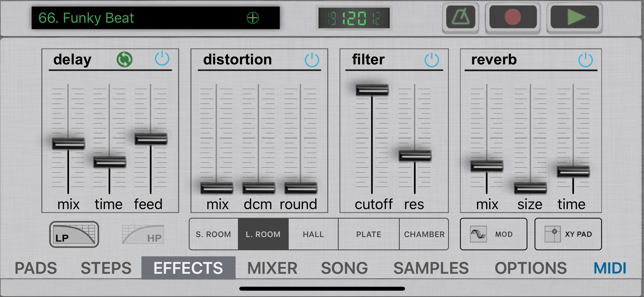Select the HP high-pass filter icon
This screenshot has height=297, width=644.
tap(143, 234)
